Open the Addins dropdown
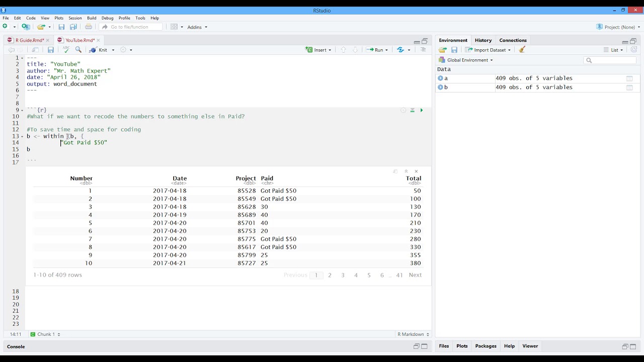The image size is (644, 362). point(197,27)
